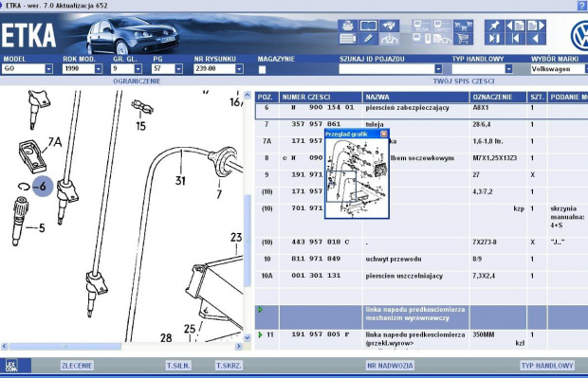
Task: Go to next illustration folder arrow
Action: (x=536, y=26)
